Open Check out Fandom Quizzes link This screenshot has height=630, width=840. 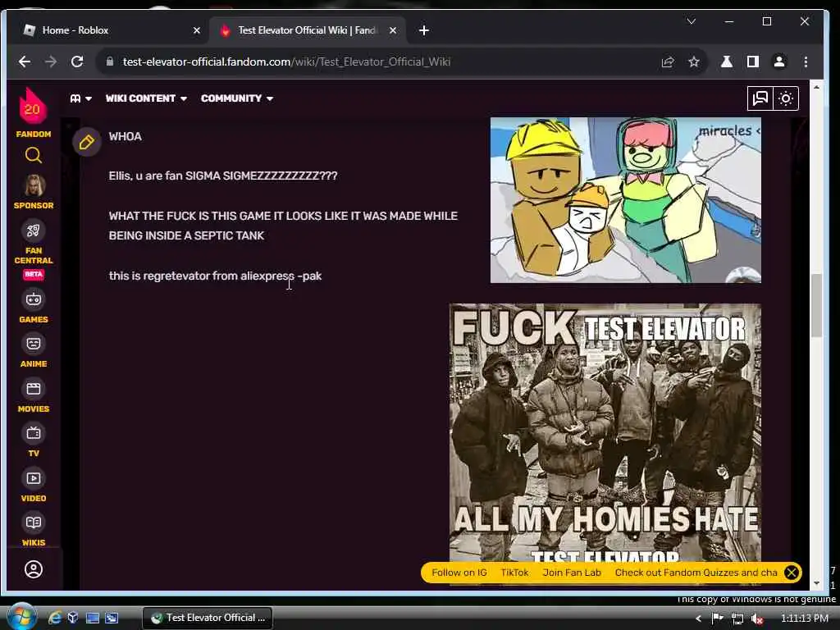(696, 572)
